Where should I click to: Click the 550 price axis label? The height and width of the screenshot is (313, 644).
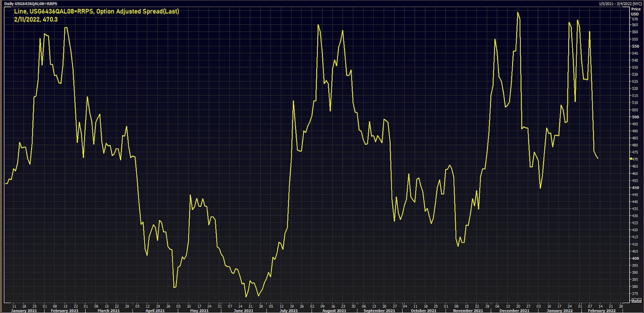pyautogui.click(x=635, y=46)
